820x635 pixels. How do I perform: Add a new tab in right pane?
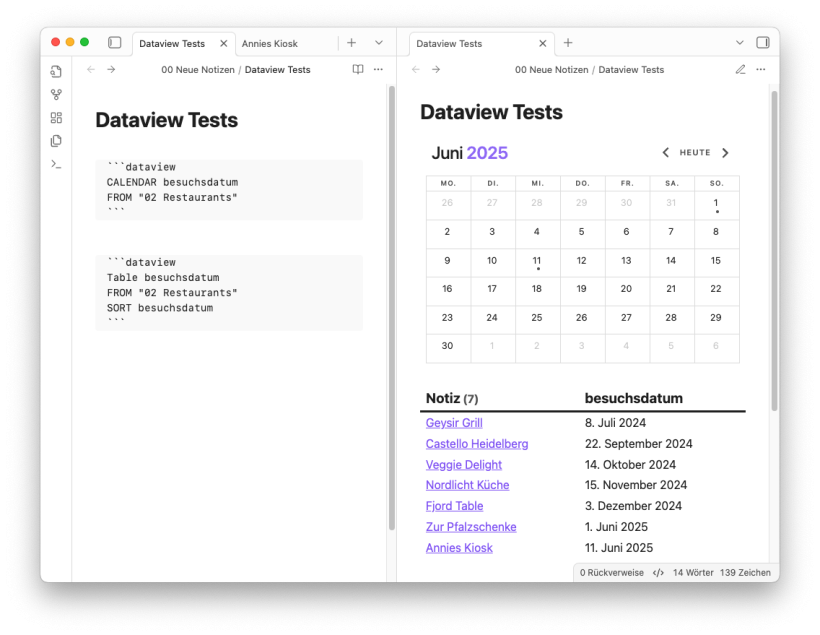[568, 43]
